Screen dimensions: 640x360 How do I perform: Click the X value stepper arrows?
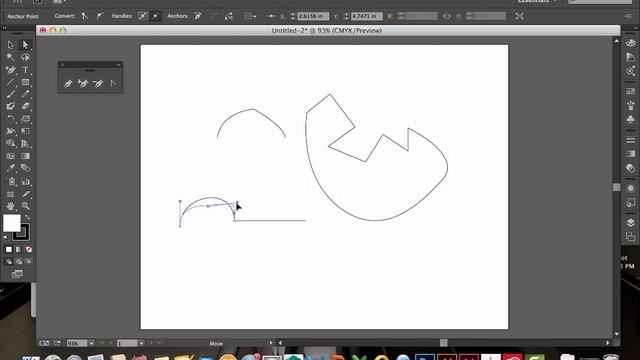tap(293, 16)
